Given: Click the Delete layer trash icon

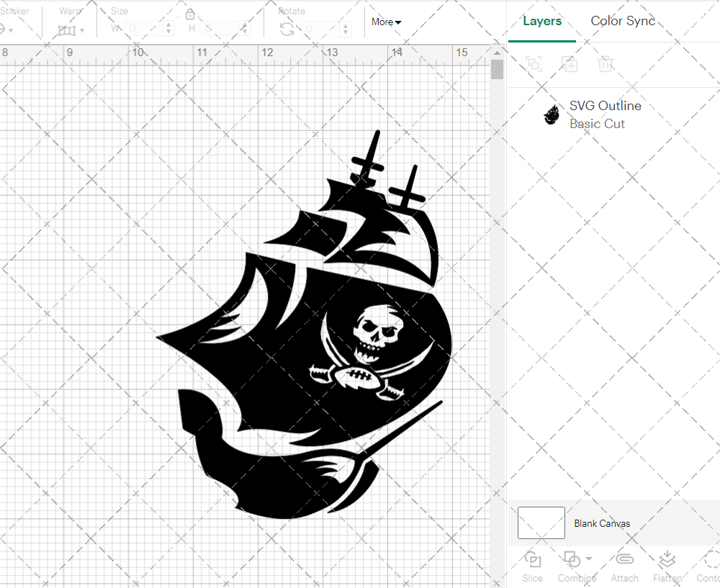Looking at the screenshot, I should pyautogui.click(x=606, y=64).
